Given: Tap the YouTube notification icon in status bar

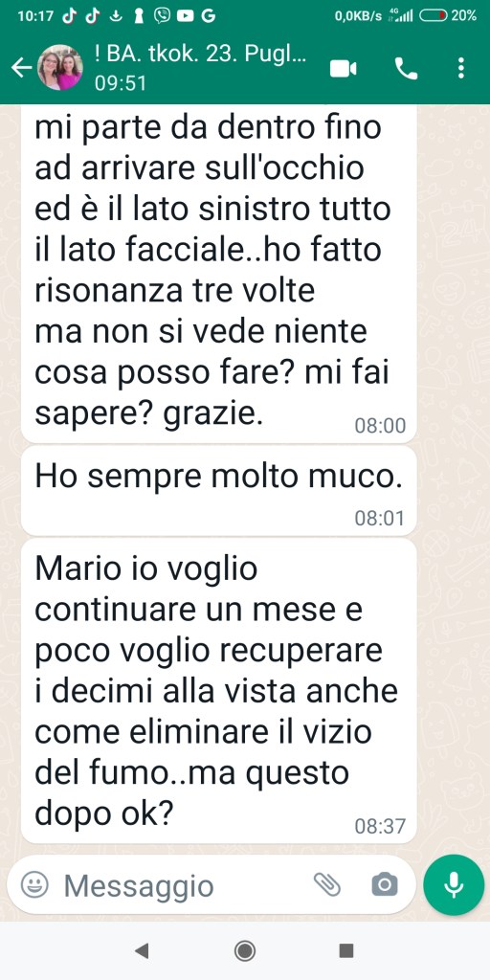Looking at the screenshot, I should click(185, 16).
